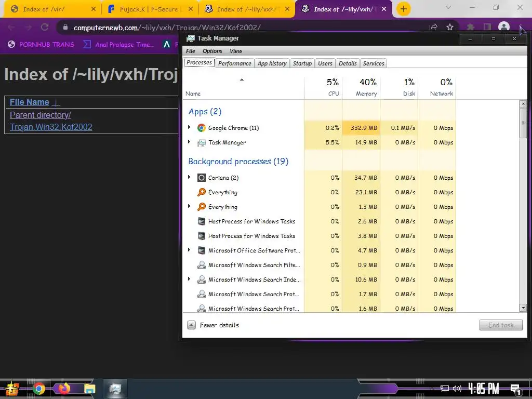Open the File menu in Task Manager
This screenshot has width=532, height=399.
pyautogui.click(x=191, y=51)
